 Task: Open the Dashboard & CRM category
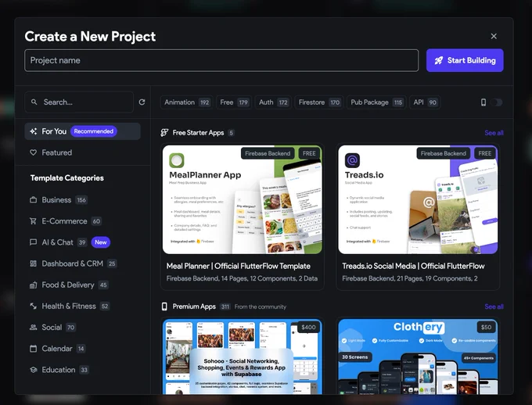82,263
